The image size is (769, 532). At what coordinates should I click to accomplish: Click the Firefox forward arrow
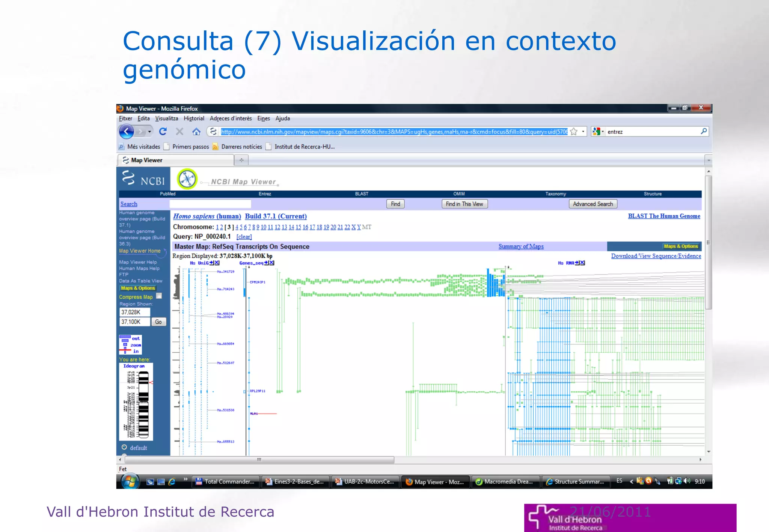click(141, 132)
